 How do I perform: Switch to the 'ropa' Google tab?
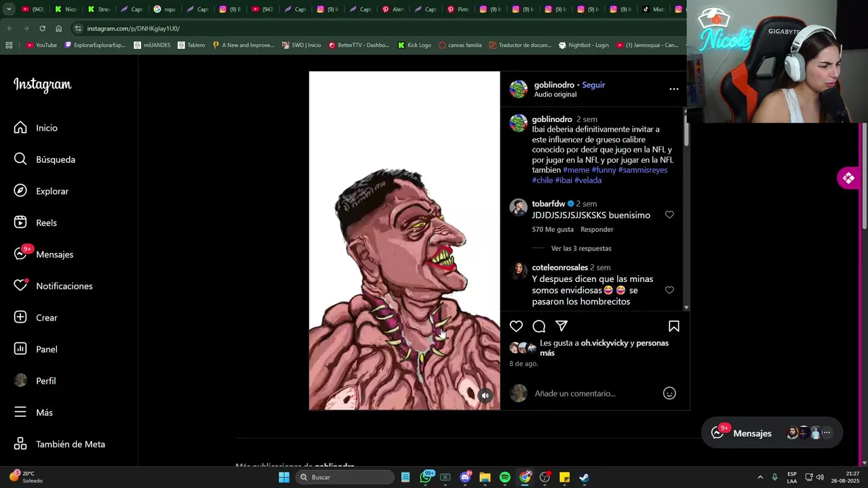[165, 9]
